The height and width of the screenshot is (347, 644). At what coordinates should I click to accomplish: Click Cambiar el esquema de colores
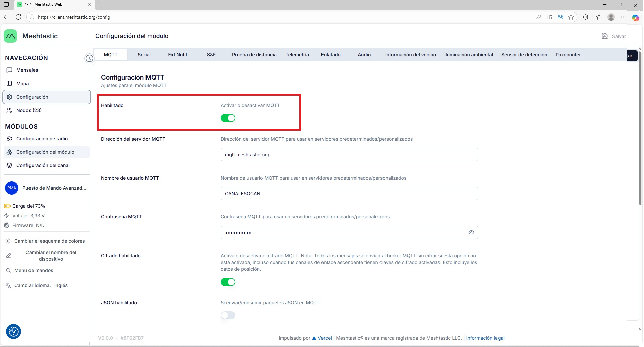49,241
